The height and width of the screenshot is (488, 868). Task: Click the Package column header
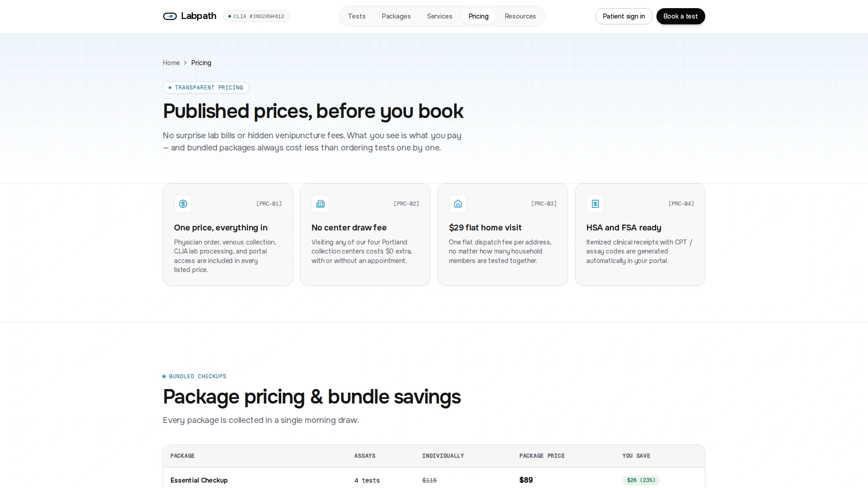point(183,456)
